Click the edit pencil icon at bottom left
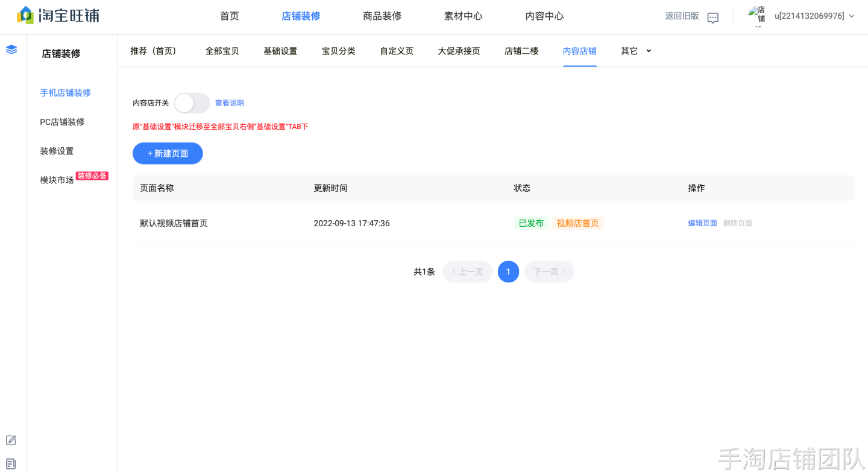Viewport: 868px width, 473px height. pyautogui.click(x=11, y=440)
